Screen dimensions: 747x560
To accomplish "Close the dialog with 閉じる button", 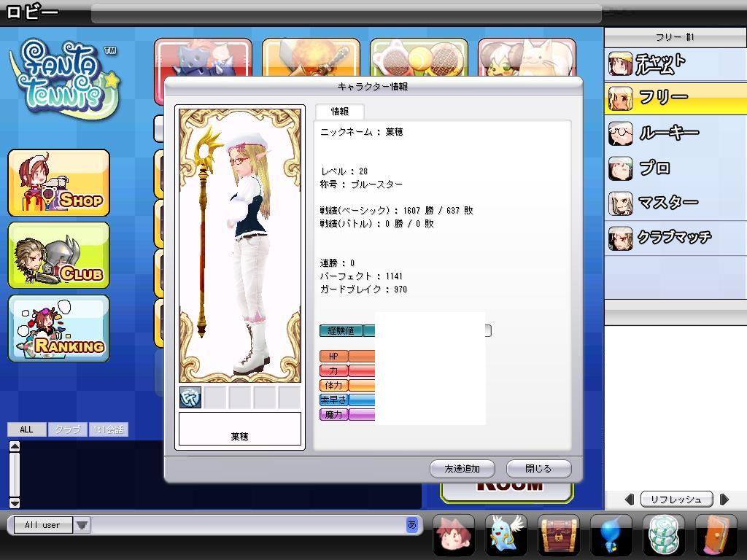I will [538, 469].
